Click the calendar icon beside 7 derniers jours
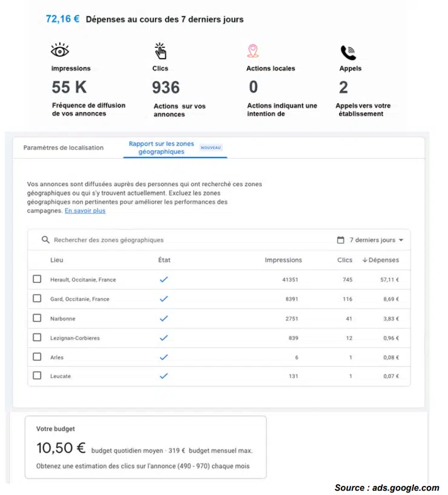Viewport: 448px width, 495px height. click(x=341, y=240)
